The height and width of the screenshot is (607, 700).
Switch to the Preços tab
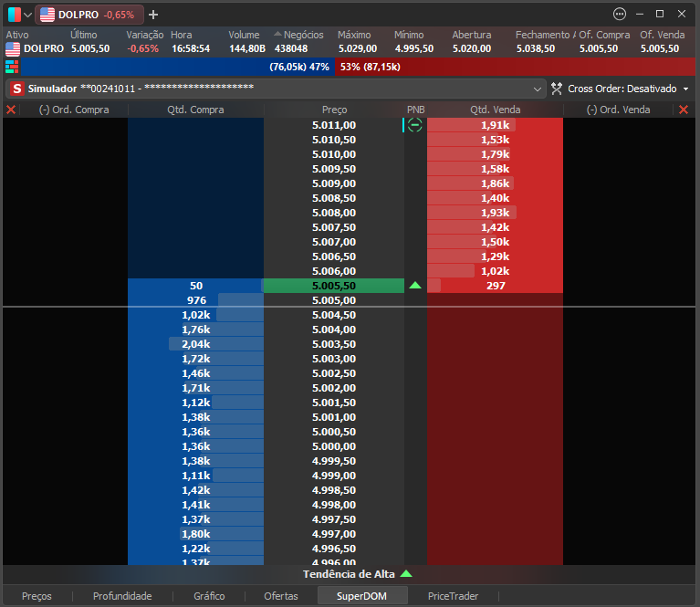tap(37, 596)
